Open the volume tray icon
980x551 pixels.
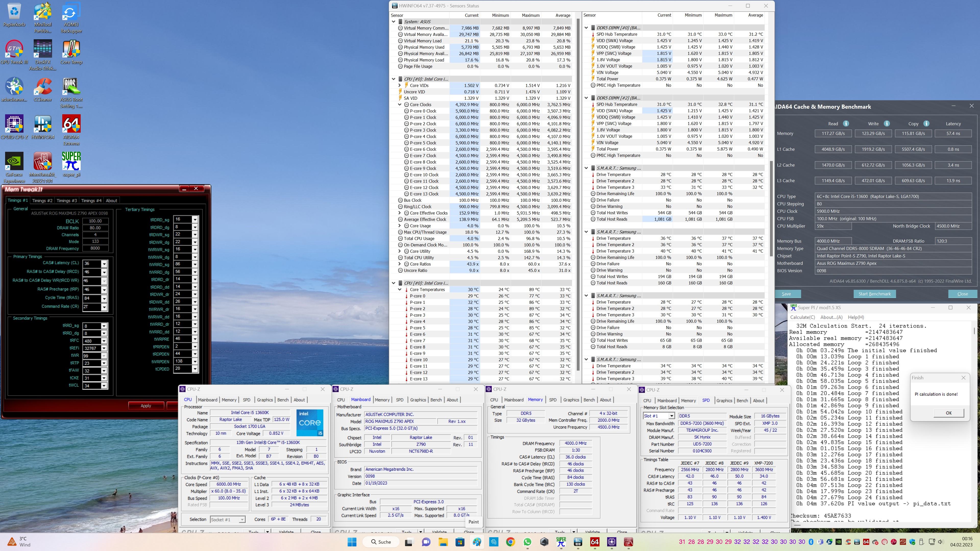(941, 542)
